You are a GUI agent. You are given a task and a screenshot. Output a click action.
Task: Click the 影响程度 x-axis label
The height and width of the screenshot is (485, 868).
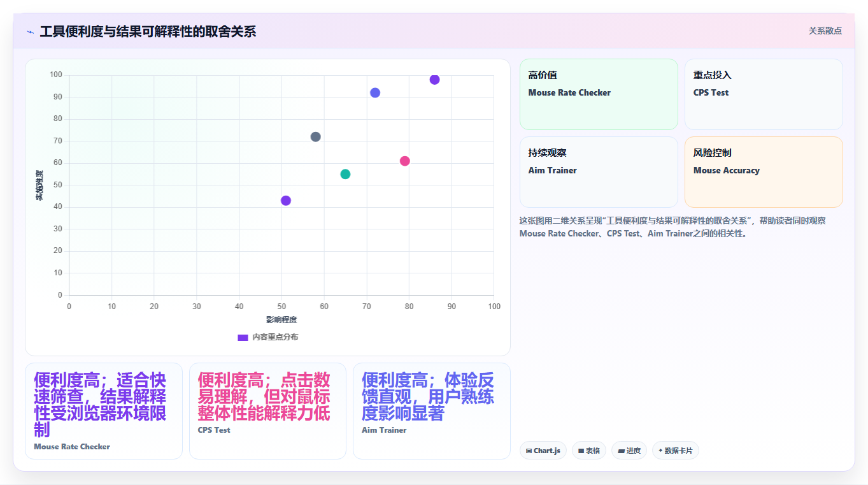281,320
